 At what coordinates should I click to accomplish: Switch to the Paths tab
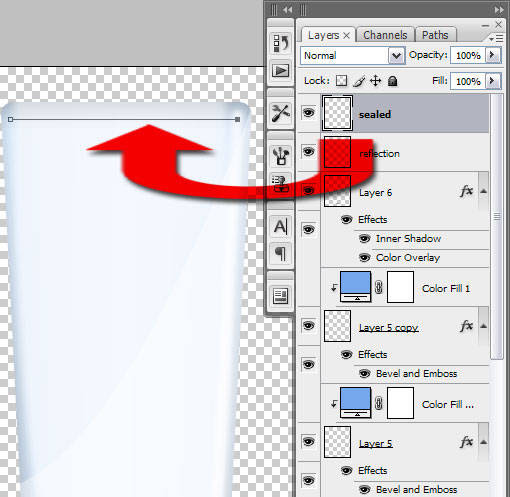pos(435,35)
